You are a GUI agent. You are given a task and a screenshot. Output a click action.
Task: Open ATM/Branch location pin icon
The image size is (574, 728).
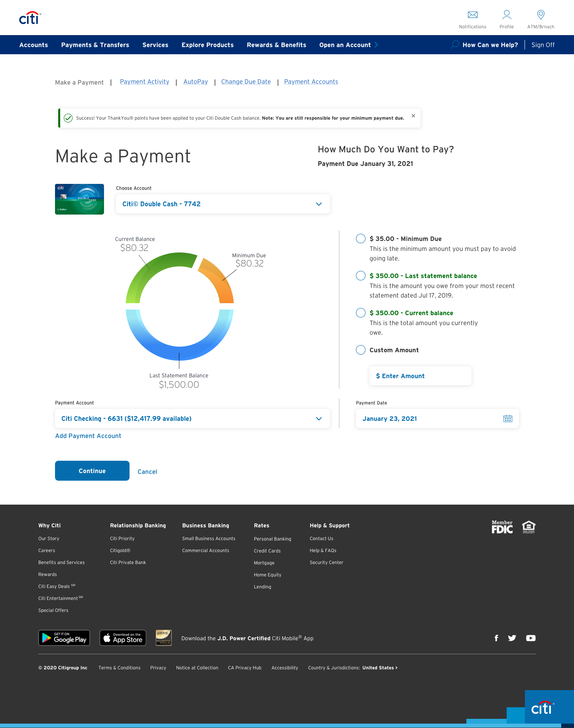pyautogui.click(x=541, y=15)
